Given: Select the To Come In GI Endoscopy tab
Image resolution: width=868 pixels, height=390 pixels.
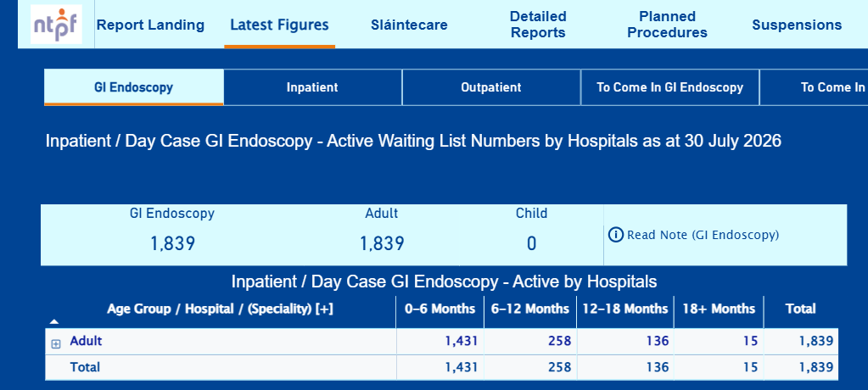Looking at the screenshot, I should [x=669, y=87].
